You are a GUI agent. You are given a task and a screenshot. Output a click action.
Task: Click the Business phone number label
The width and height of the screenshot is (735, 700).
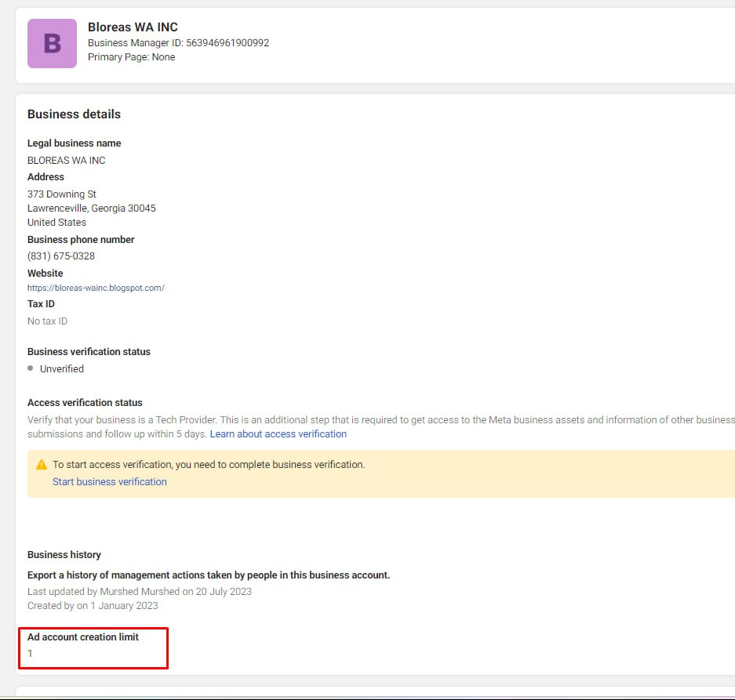pos(81,239)
